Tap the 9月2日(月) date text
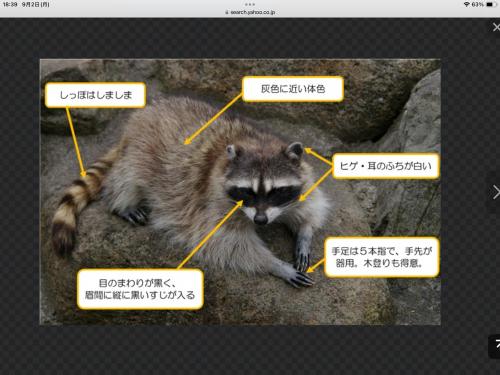Image resolution: width=500 pixels, height=375 pixels. pyautogui.click(x=36, y=5)
